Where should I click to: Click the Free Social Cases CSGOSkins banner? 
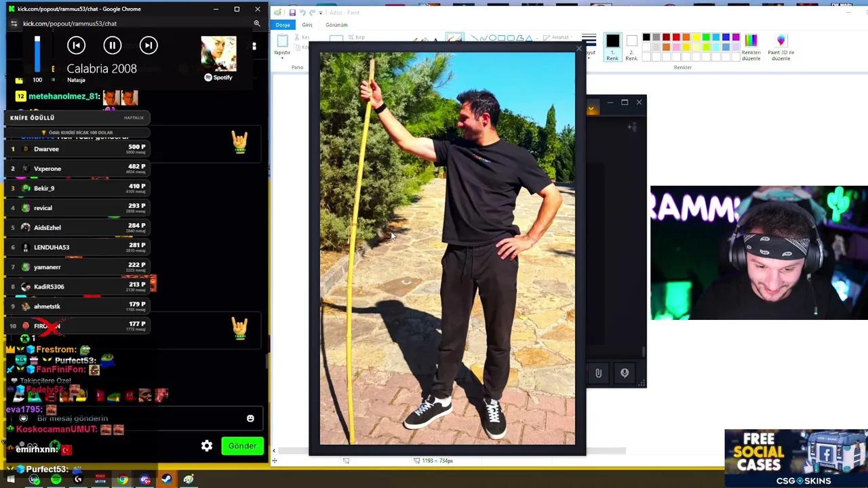[x=796, y=458]
